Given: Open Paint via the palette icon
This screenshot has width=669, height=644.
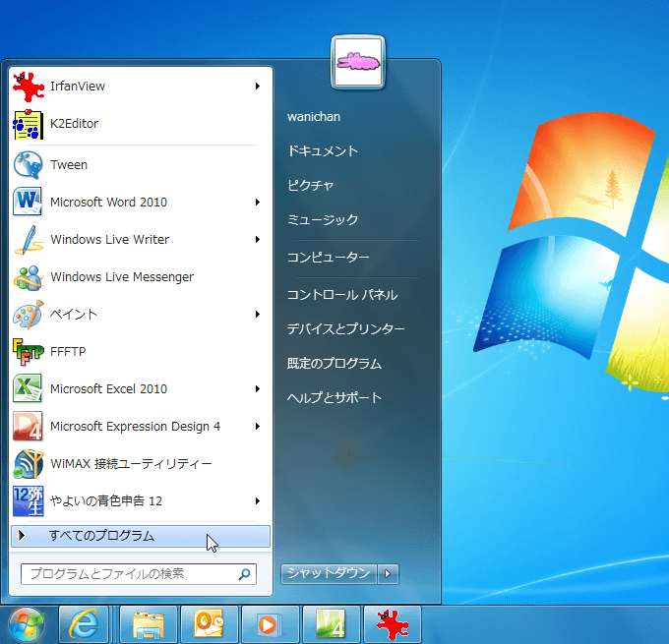Looking at the screenshot, I should (29, 315).
